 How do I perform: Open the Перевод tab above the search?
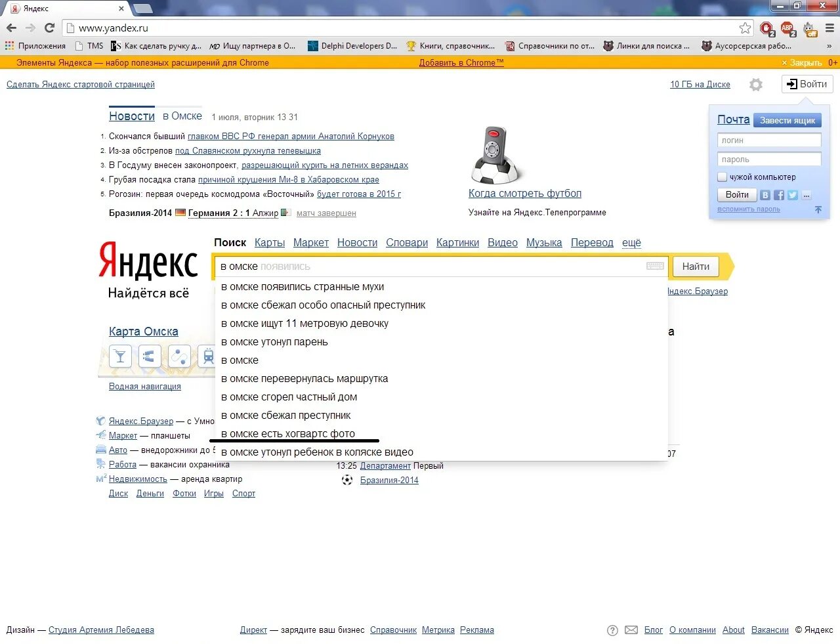[592, 243]
